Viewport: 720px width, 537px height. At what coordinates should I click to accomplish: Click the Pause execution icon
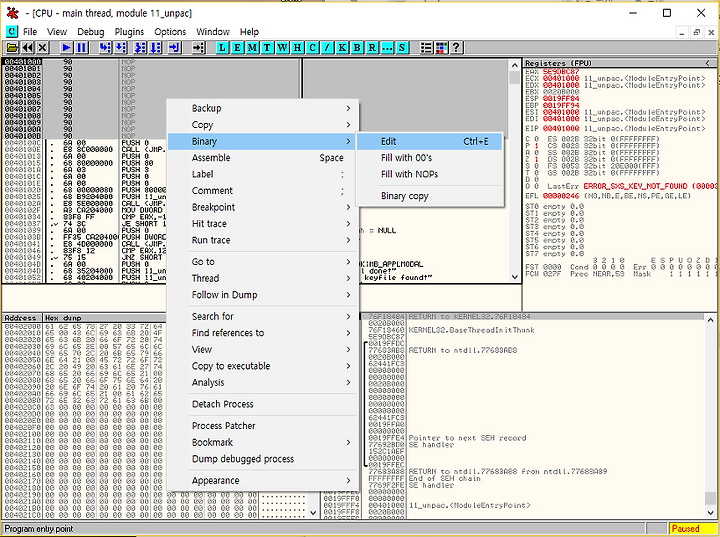[x=81, y=47]
